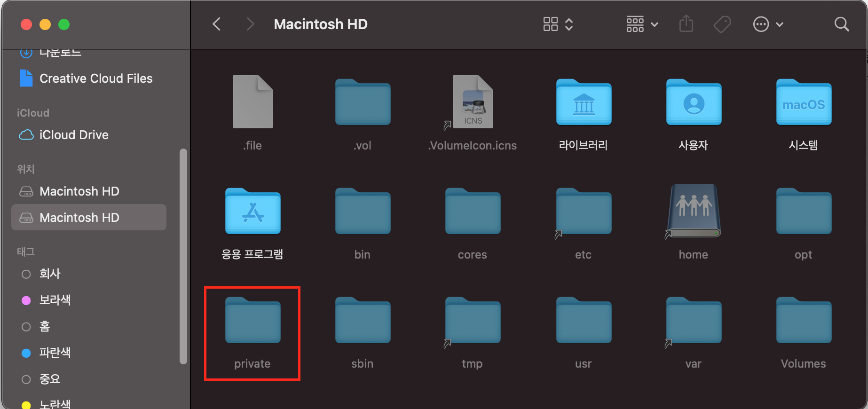Viewport: 868px width, 409px height.
Task: Select highlighted Macintosh HD sidebar entry
Action: point(89,217)
